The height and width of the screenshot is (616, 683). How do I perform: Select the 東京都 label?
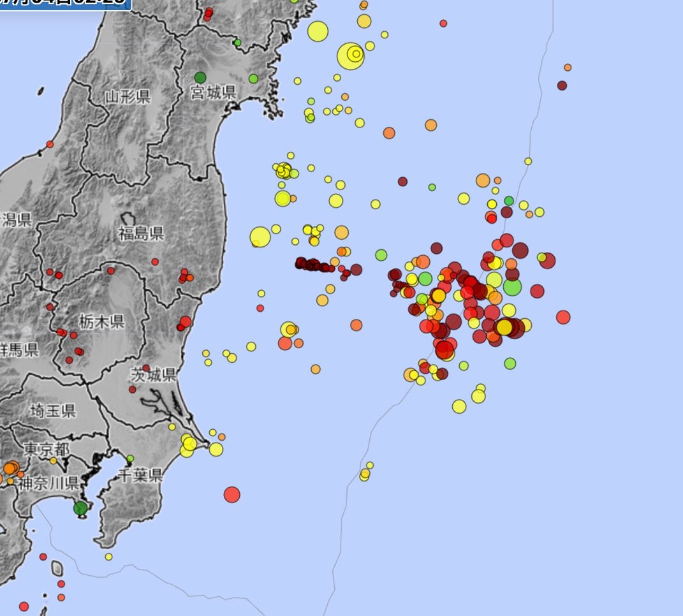46,449
